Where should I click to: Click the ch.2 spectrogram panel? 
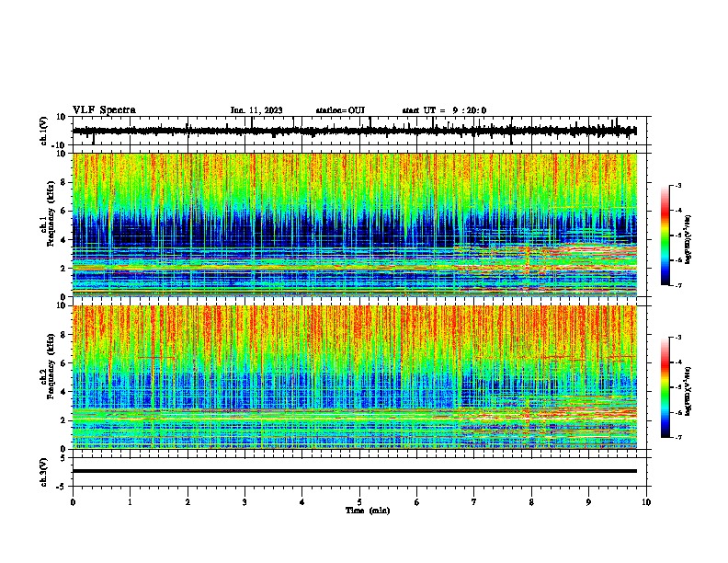point(355,377)
